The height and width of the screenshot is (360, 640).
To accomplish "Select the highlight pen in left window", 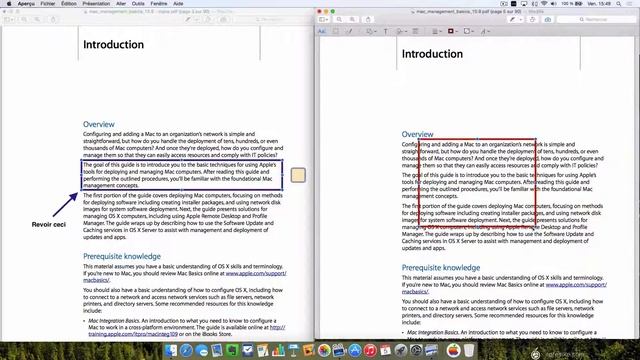I will pos(188,19).
